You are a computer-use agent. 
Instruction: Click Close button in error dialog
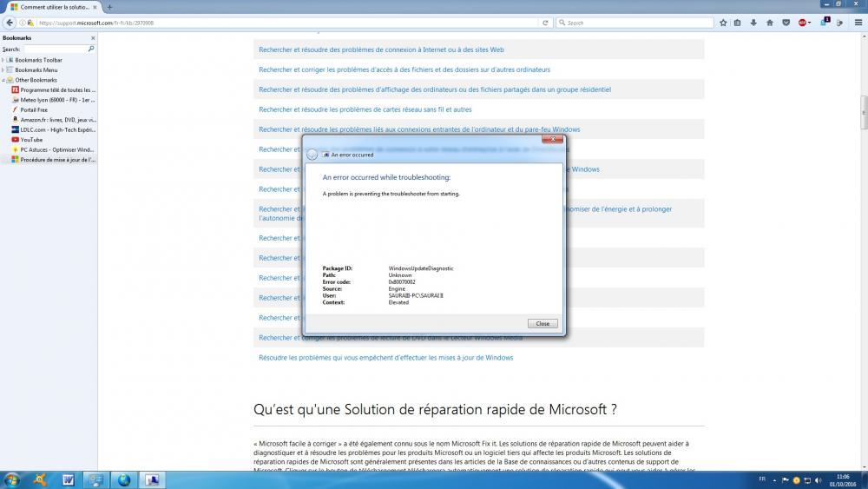click(x=542, y=323)
